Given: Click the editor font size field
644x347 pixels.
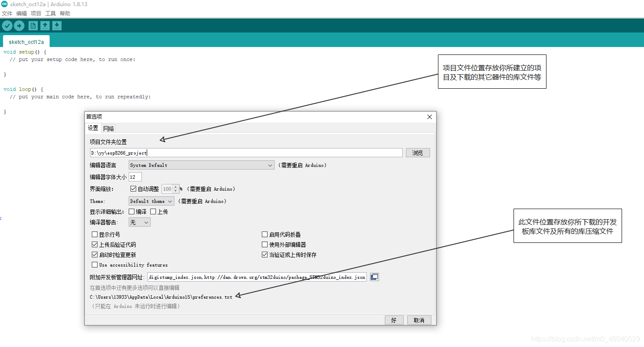Looking at the screenshot, I should click(135, 177).
